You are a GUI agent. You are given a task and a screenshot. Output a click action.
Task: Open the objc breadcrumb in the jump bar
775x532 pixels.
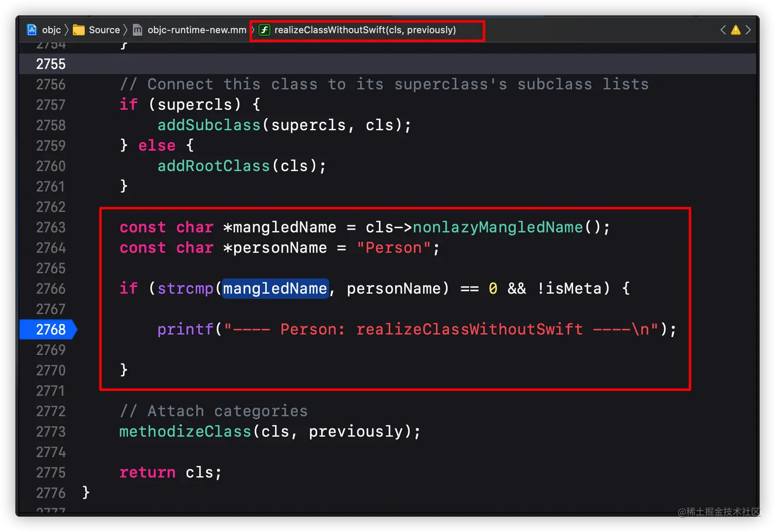(51, 30)
